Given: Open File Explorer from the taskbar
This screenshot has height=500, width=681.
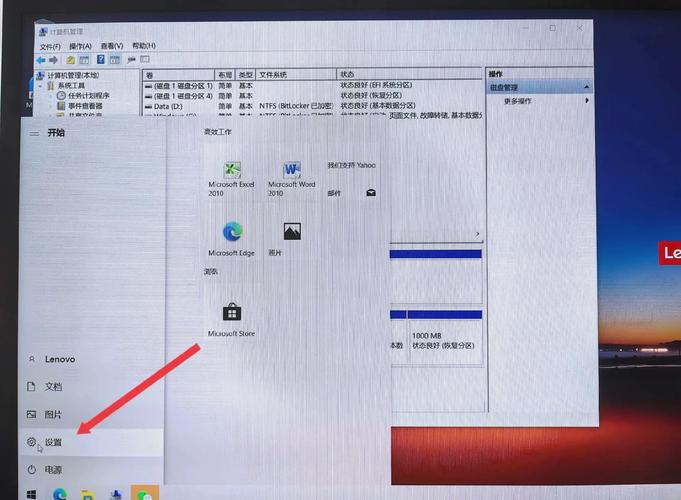Looking at the screenshot, I should pos(87,494).
